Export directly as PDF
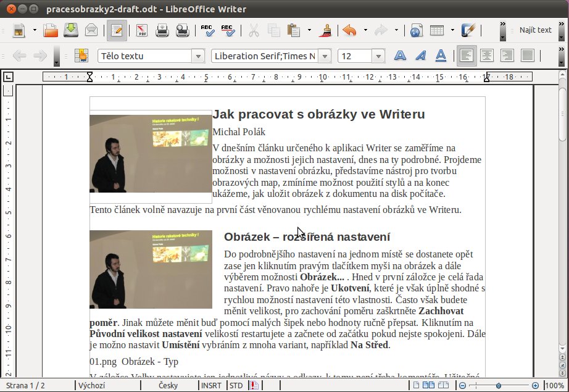Screen dimensions: 569x392 [x=142, y=30]
